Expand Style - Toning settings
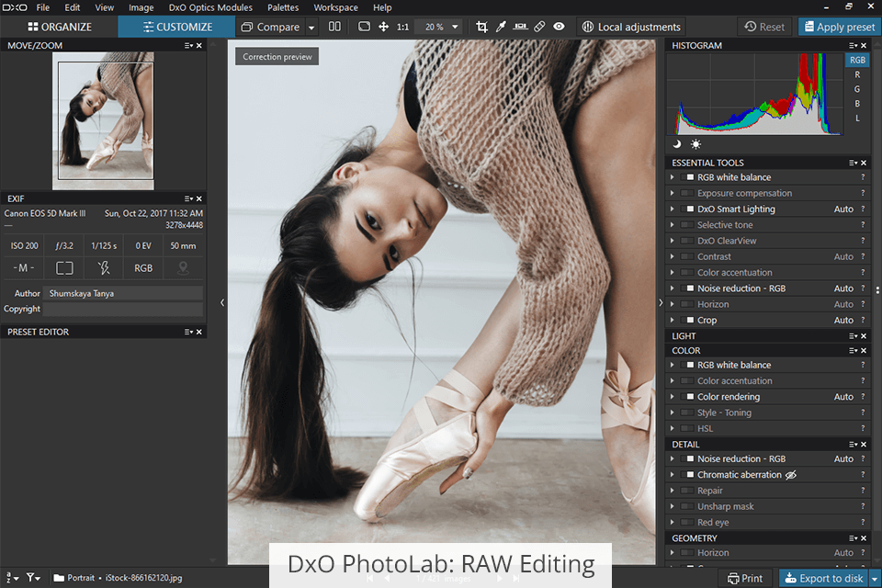The height and width of the screenshot is (588, 882). 672,413
